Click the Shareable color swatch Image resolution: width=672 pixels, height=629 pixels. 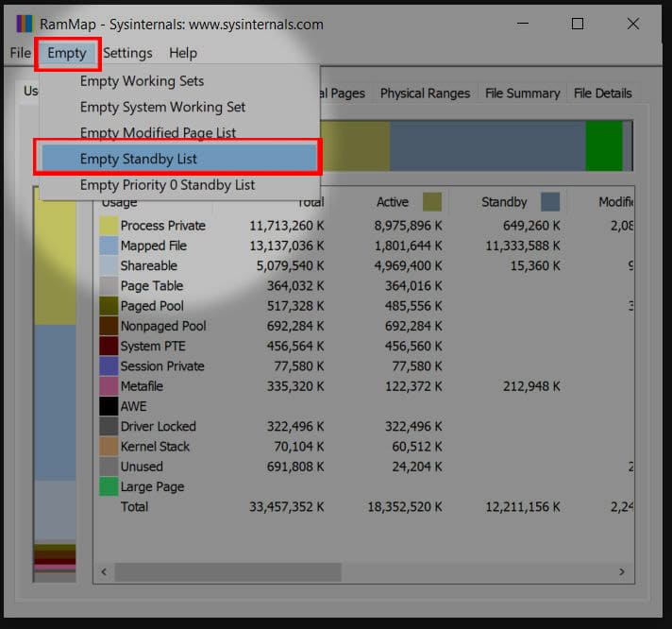tap(109, 265)
